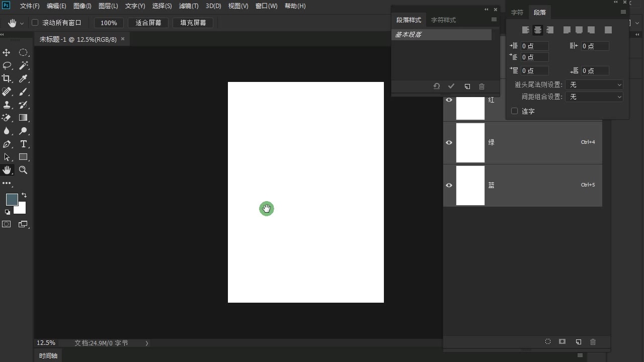644x362 pixels.
Task: Left align paragraph text
Action: click(x=525, y=30)
